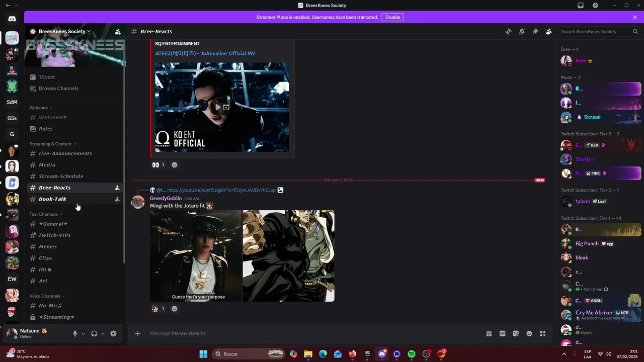Open the Memes channel

[x=74, y=247]
